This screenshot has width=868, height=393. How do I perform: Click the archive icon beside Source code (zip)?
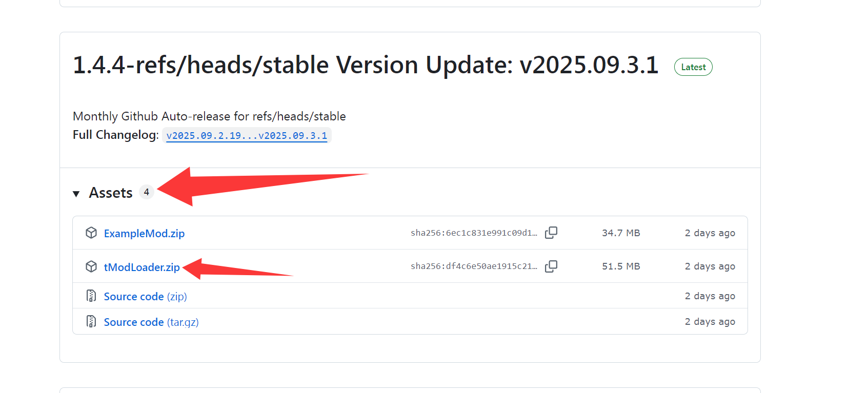(91, 296)
